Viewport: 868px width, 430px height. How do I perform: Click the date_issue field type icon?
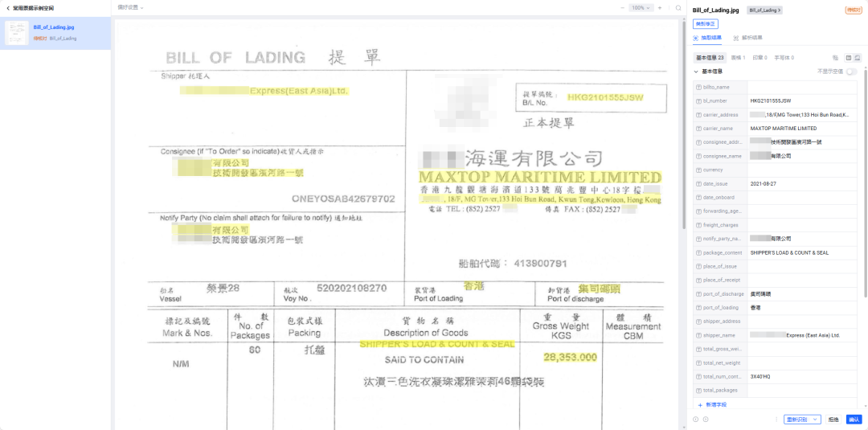pos(698,184)
